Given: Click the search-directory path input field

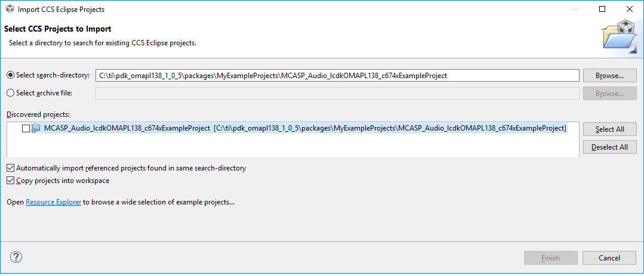Looking at the screenshot, I should (x=337, y=76).
